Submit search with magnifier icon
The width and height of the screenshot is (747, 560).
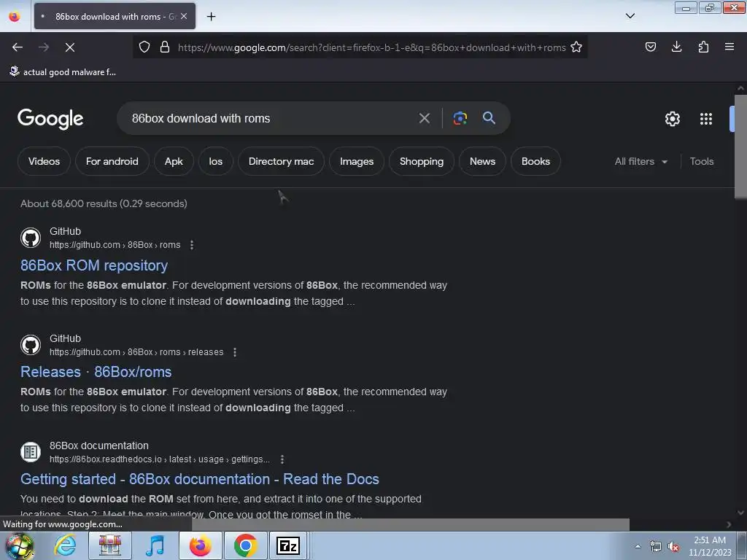(x=489, y=117)
